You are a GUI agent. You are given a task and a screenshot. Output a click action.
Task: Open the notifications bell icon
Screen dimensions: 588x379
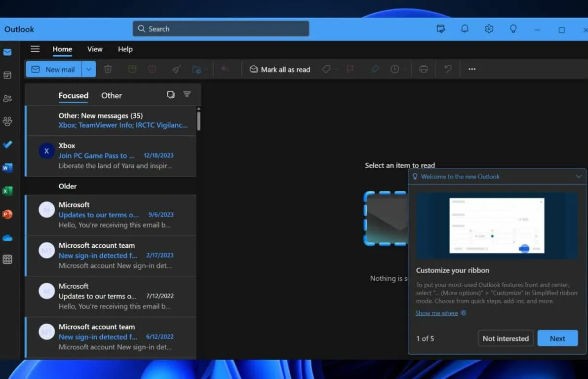point(465,29)
